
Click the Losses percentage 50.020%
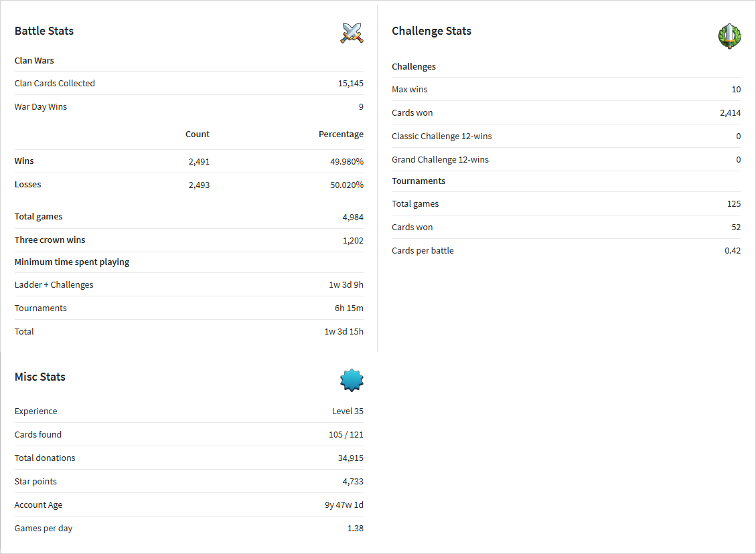click(347, 185)
